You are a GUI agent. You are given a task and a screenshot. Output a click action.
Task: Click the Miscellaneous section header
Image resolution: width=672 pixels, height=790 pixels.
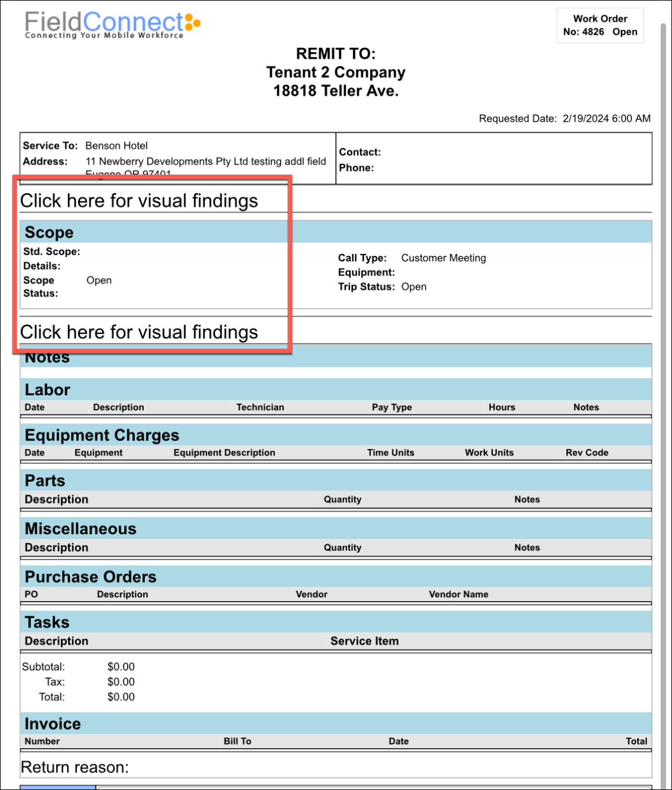[x=80, y=529]
